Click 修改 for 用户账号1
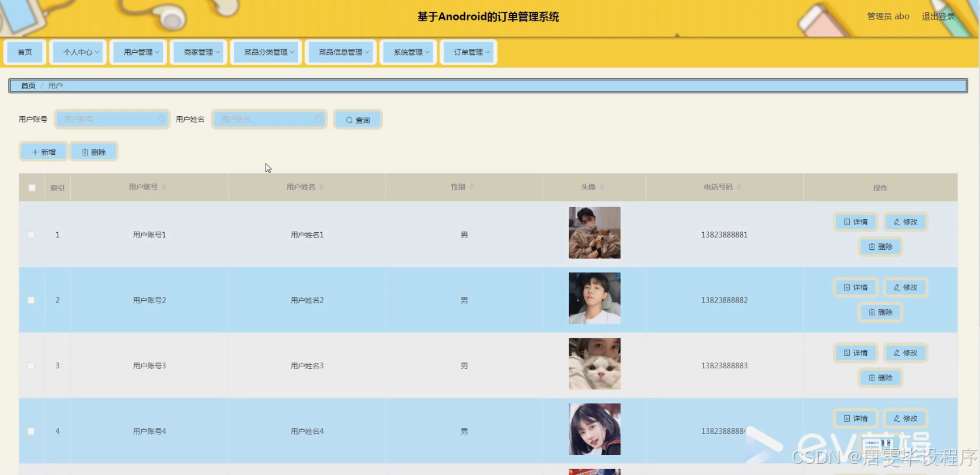This screenshot has width=980, height=475. 906,222
